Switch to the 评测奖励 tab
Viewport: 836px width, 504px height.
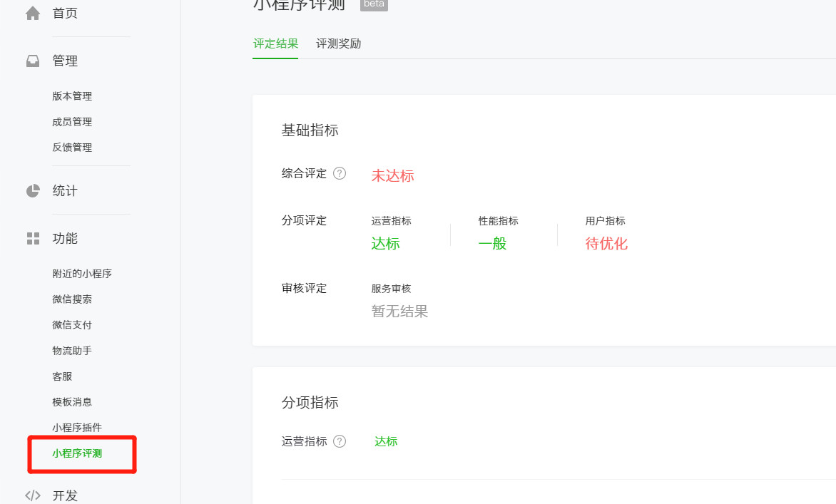(338, 43)
